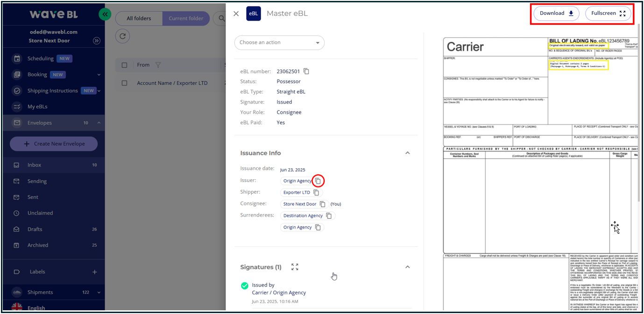Screen dimensions: 644x314
Task: Switch to Current folder tab
Action: pos(186,18)
